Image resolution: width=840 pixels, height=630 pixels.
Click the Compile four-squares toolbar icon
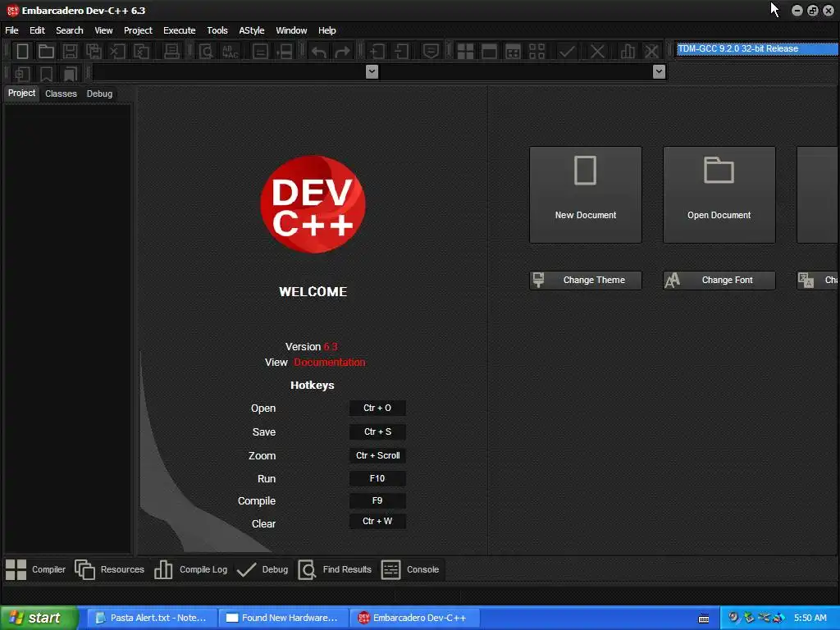pos(465,52)
